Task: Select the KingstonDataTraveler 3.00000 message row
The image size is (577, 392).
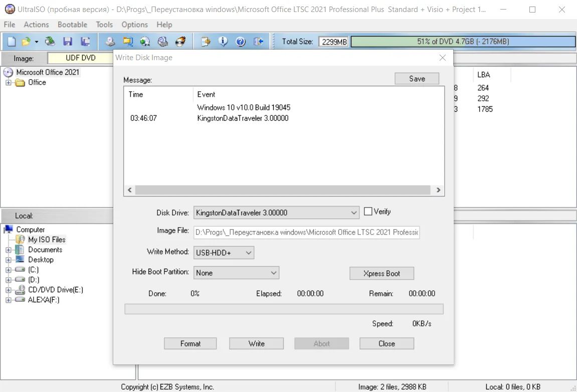Action: click(x=243, y=118)
